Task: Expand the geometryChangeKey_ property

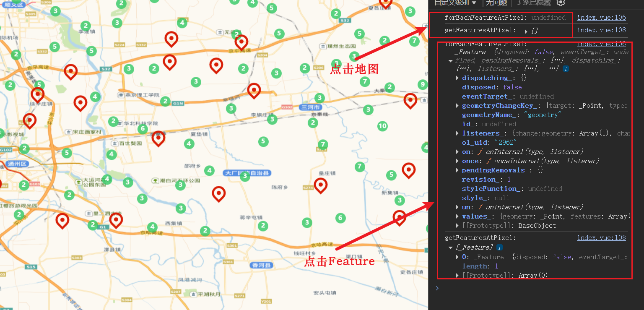Action: click(x=457, y=106)
